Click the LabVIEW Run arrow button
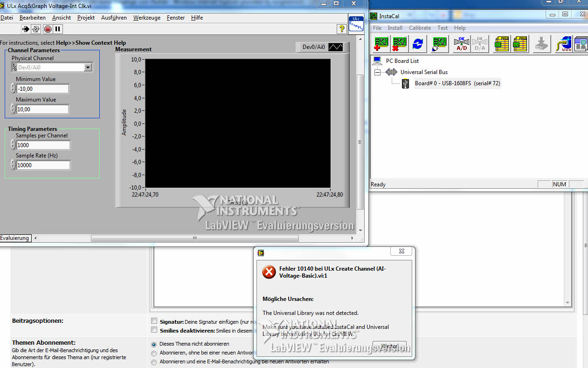 point(26,29)
